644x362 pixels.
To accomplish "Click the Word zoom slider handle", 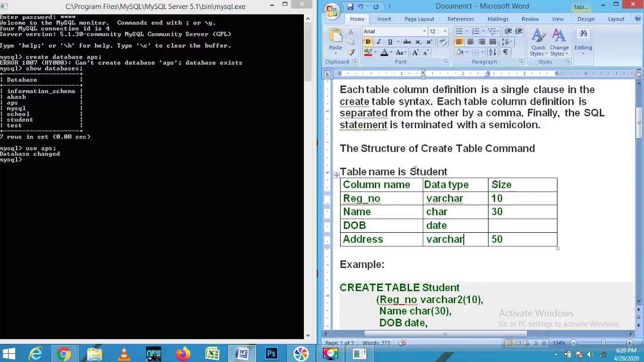I will pyautogui.click(x=603, y=343).
